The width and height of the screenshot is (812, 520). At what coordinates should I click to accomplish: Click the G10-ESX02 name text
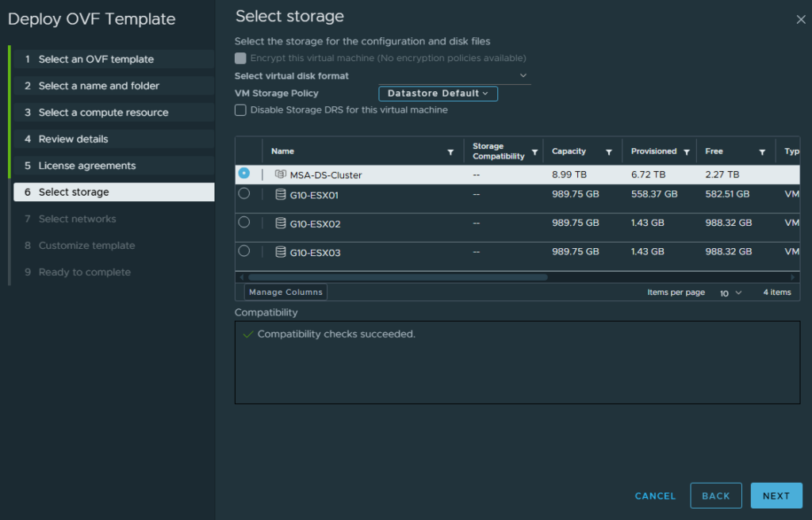pyautogui.click(x=315, y=224)
